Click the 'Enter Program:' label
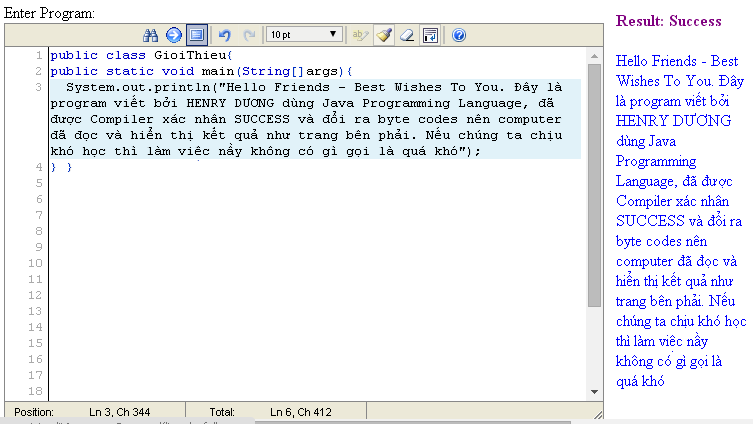 pyautogui.click(x=49, y=13)
